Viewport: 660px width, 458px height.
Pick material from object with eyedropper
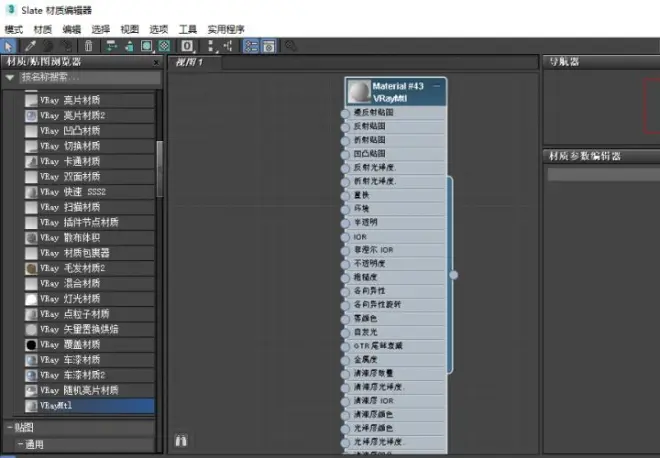[x=30, y=46]
